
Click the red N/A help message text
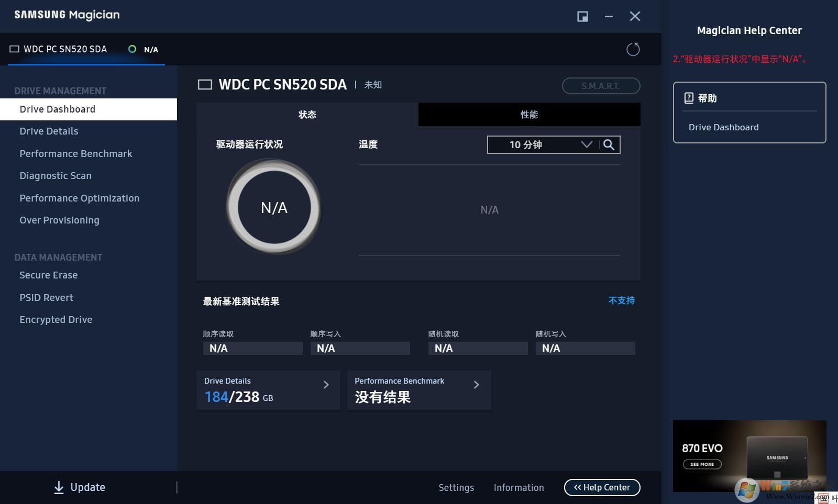click(740, 59)
